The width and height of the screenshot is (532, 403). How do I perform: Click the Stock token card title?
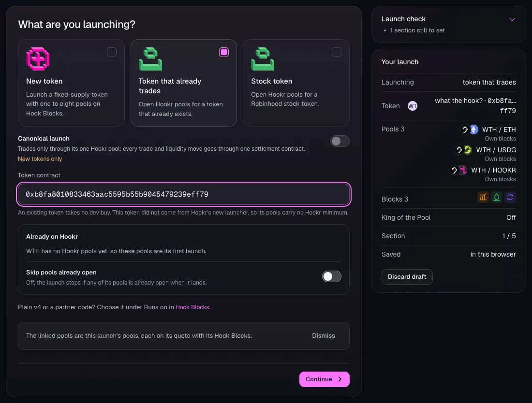point(271,81)
